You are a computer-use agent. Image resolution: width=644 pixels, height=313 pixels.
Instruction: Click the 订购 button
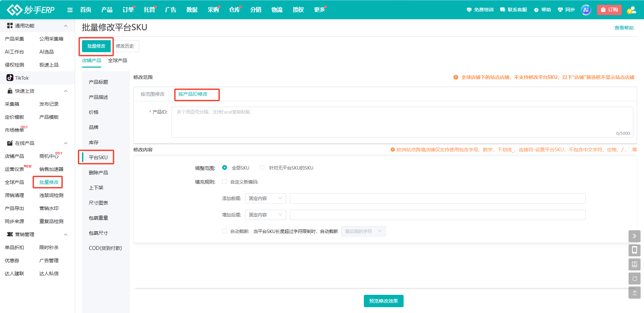pos(609,10)
